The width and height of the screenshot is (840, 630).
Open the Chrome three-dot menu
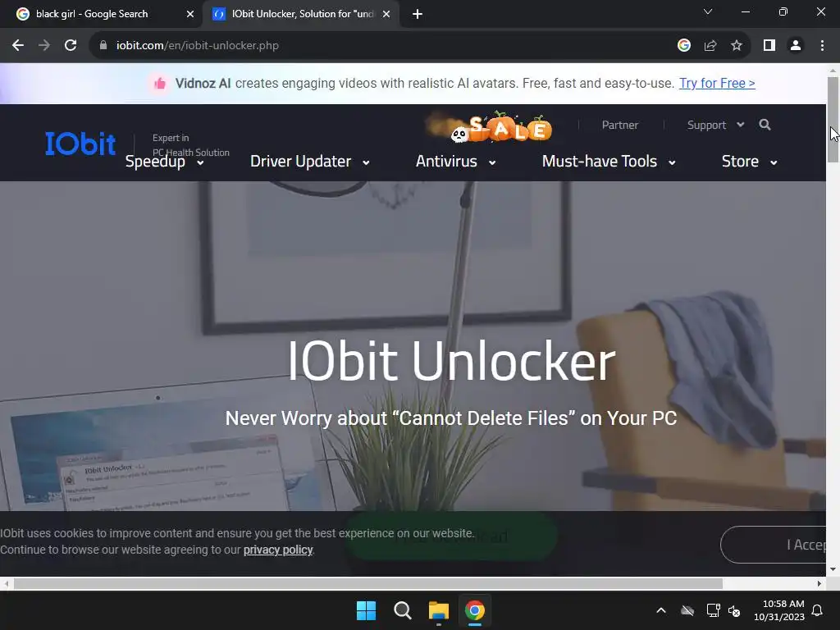tap(822, 46)
